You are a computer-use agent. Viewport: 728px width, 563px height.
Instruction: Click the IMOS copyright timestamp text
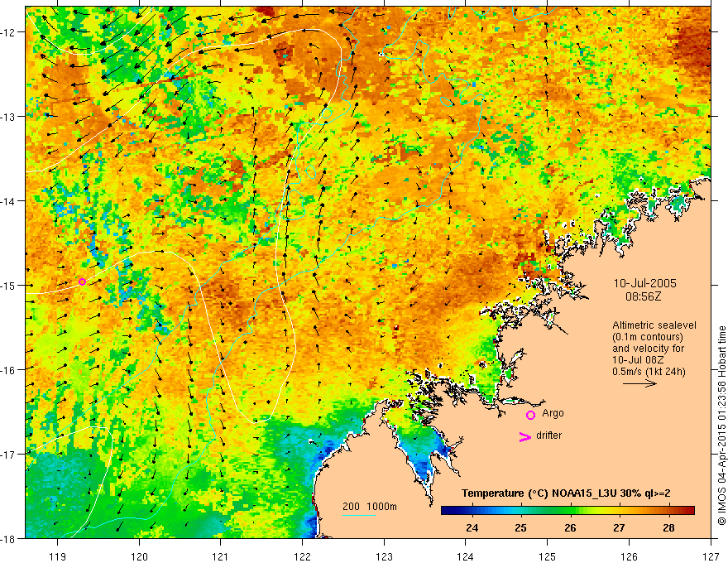pyautogui.click(x=722, y=426)
